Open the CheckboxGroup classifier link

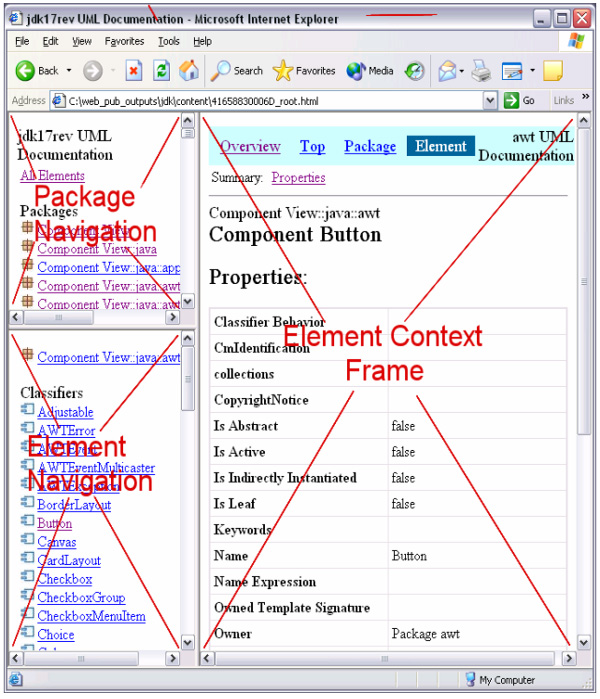pyautogui.click(x=81, y=597)
